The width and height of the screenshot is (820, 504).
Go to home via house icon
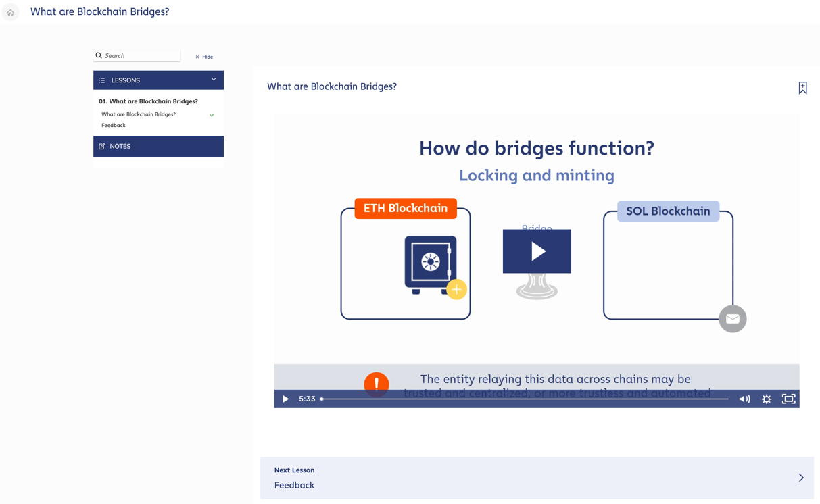(x=11, y=12)
